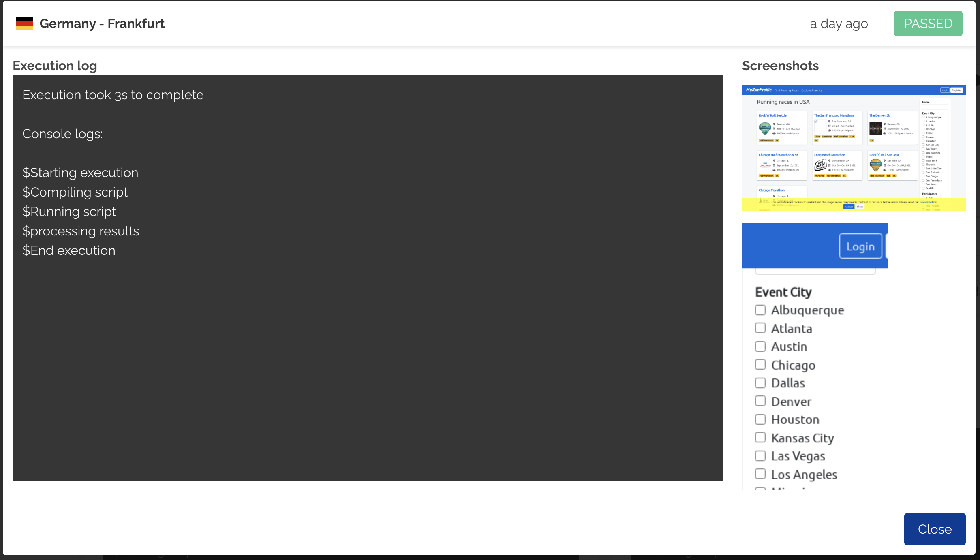Click the privacy policy link in cookie banner
The height and width of the screenshot is (560, 980).
click(x=928, y=202)
